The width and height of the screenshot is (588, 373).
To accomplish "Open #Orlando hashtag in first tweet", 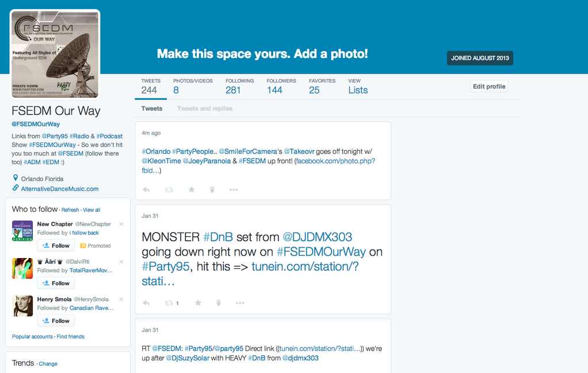I will click(x=156, y=152).
